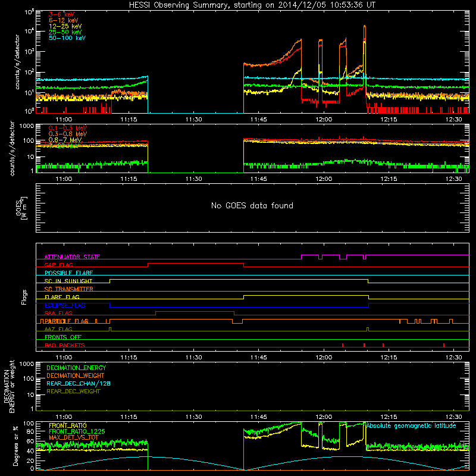Select the 6-12 keV legend label
This screenshot has width=476, height=476.
point(64,20)
